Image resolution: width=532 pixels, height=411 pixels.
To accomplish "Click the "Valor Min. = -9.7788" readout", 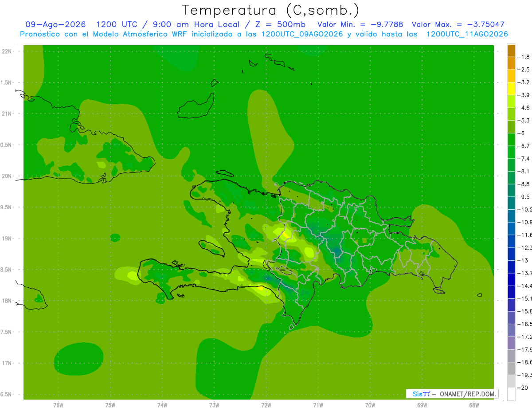I will (x=360, y=24).
